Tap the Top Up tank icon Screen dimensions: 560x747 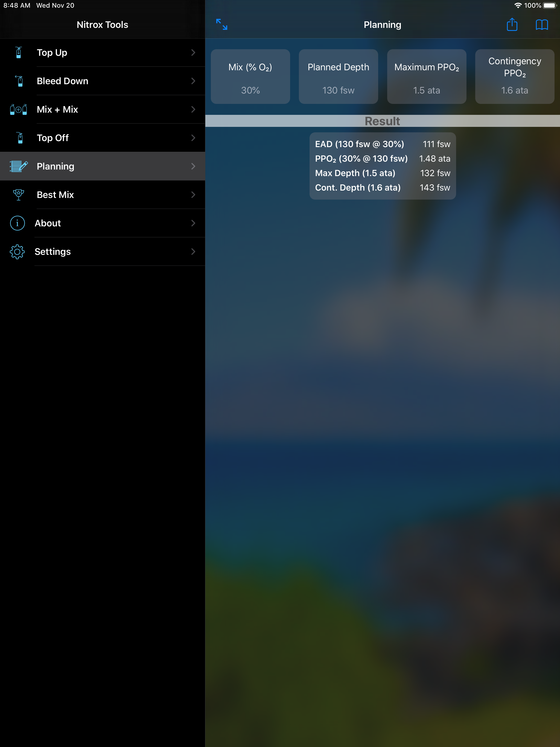click(19, 53)
